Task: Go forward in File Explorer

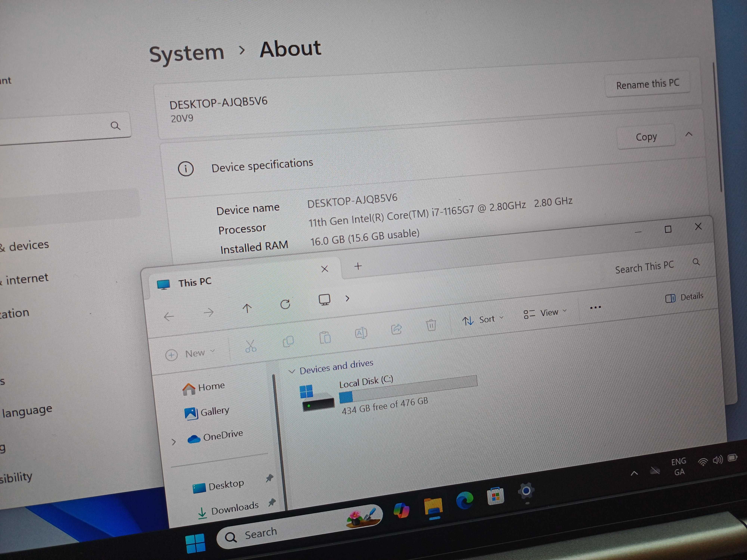Action: pyautogui.click(x=209, y=312)
